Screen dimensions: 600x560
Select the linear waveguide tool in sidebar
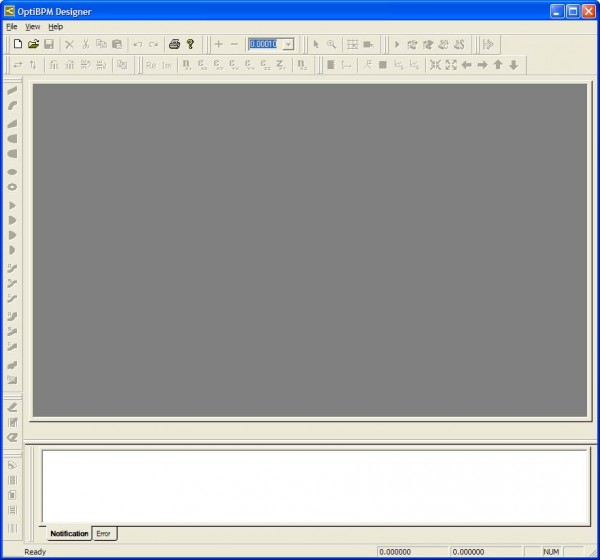tap(12, 90)
